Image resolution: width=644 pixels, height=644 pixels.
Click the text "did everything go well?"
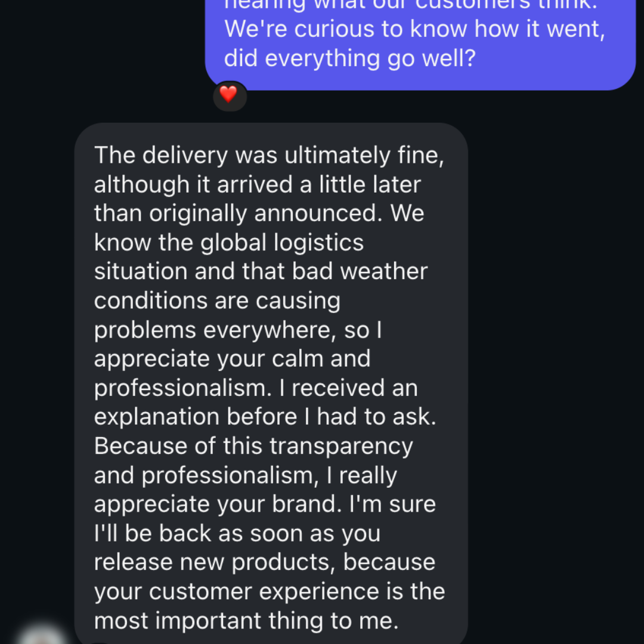(350, 59)
